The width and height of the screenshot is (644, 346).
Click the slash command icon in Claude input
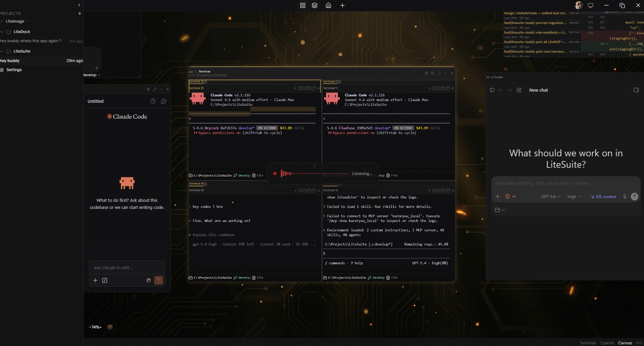click(105, 280)
